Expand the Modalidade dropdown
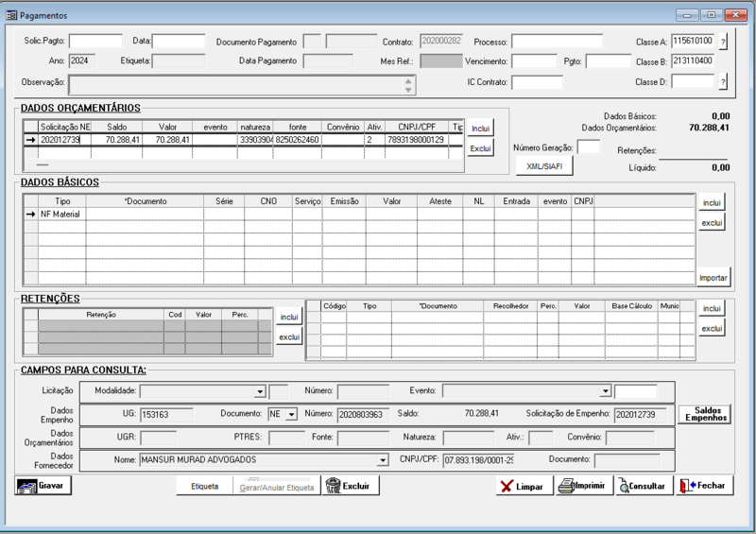 point(259,391)
